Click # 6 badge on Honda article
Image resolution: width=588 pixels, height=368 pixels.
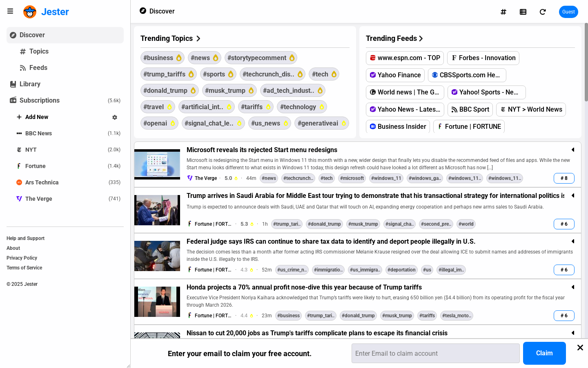coord(564,316)
